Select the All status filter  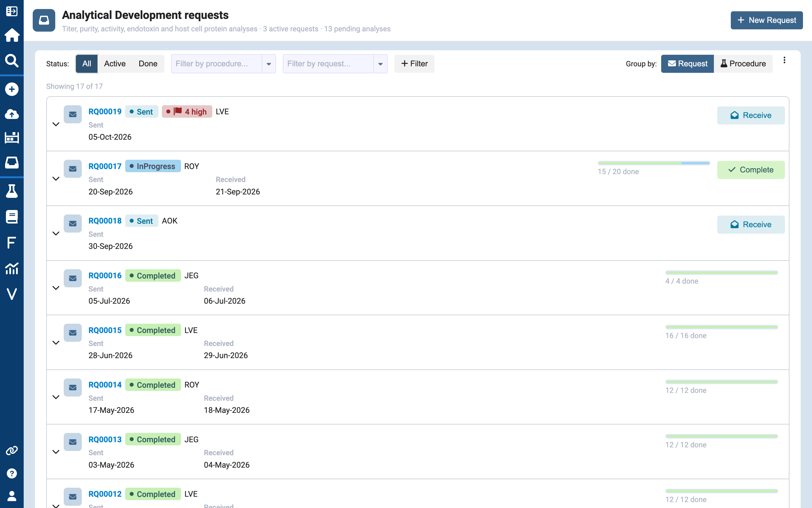pyautogui.click(x=87, y=64)
